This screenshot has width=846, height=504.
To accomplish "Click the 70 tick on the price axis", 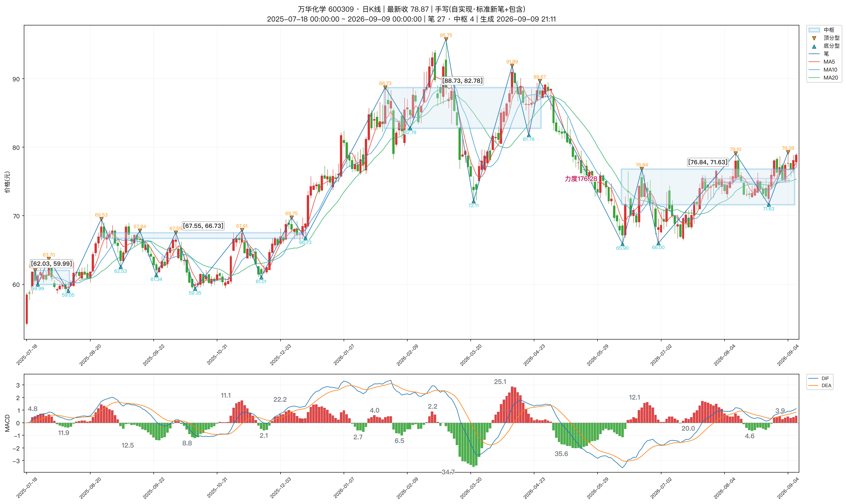I will [16, 216].
